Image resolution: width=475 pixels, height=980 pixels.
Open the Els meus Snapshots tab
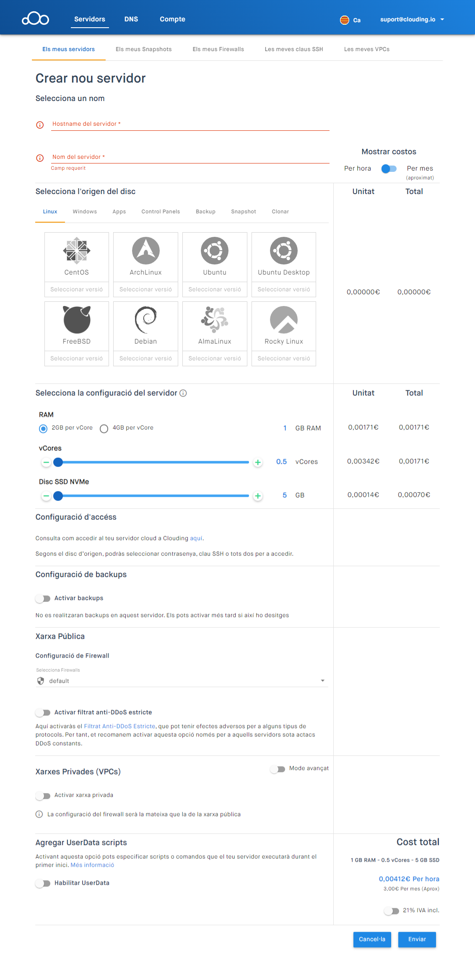click(143, 49)
